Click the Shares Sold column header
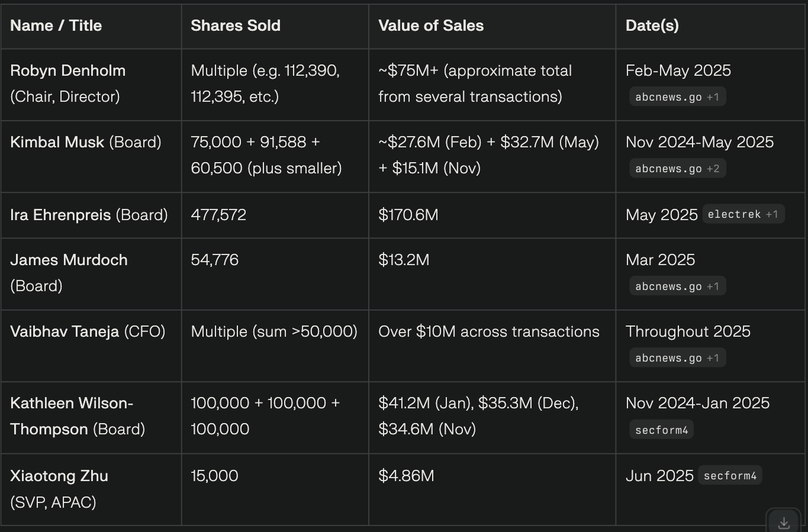808x532 pixels. pos(236,25)
